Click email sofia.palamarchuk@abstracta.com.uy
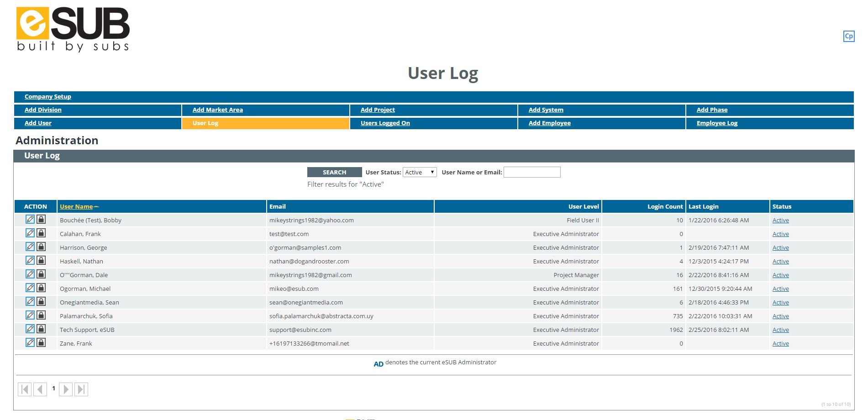The width and height of the screenshot is (868, 420). coord(321,316)
